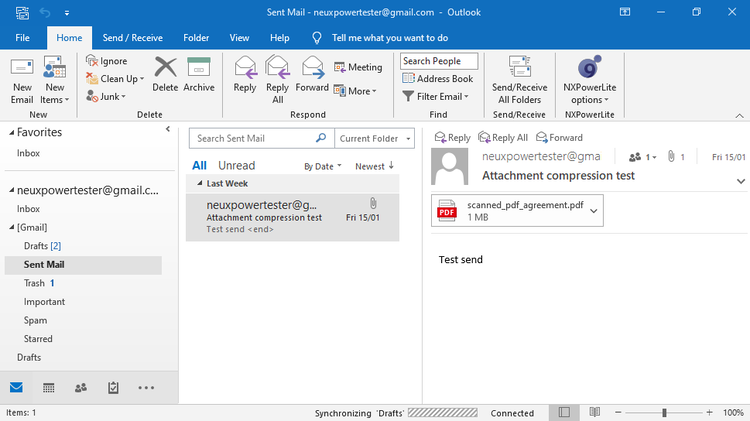Viewport: 750px width, 421px height.
Task: Click Forward in the reading pane
Action: coord(559,138)
